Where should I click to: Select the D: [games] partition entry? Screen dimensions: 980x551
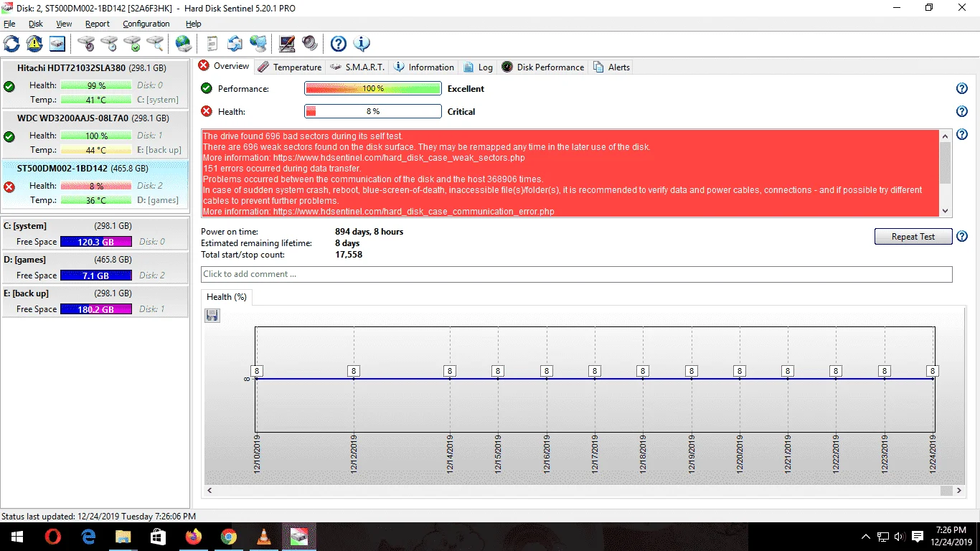95,268
